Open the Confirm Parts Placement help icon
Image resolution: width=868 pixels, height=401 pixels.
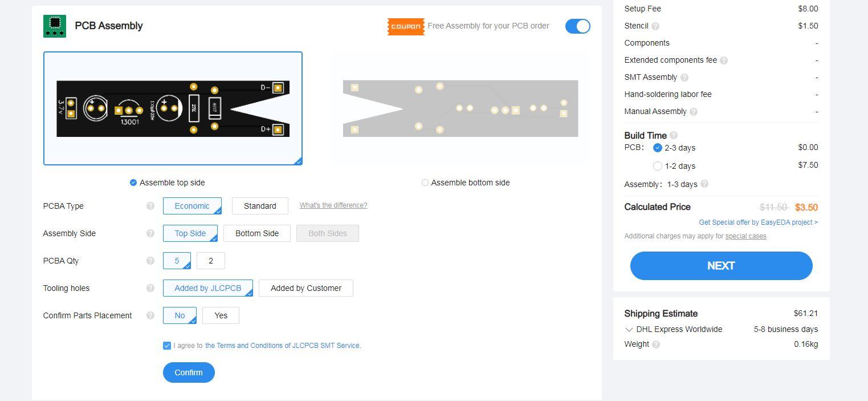point(150,315)
